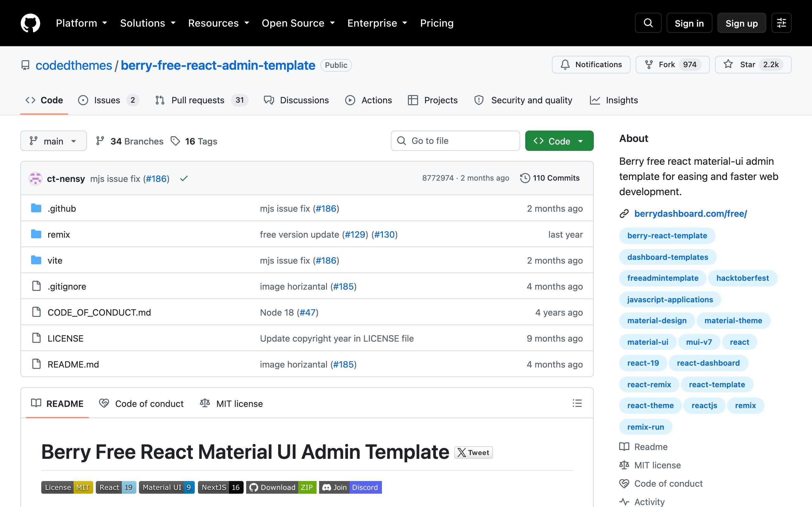The width and height of the screenshot is (812, 507).
Task: Click the X Tweet badge
Action: pyautogui.click(x=474, y=452)
